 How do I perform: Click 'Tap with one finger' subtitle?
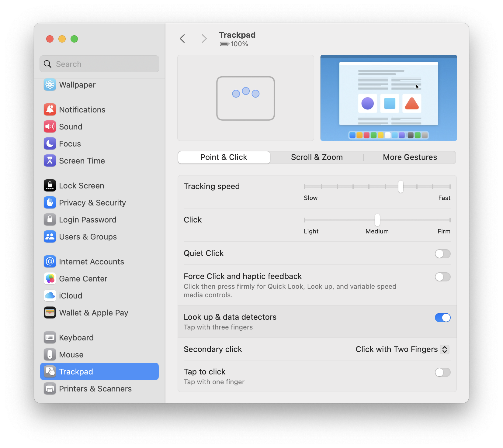pyautogui.click(x=214, y=382)
